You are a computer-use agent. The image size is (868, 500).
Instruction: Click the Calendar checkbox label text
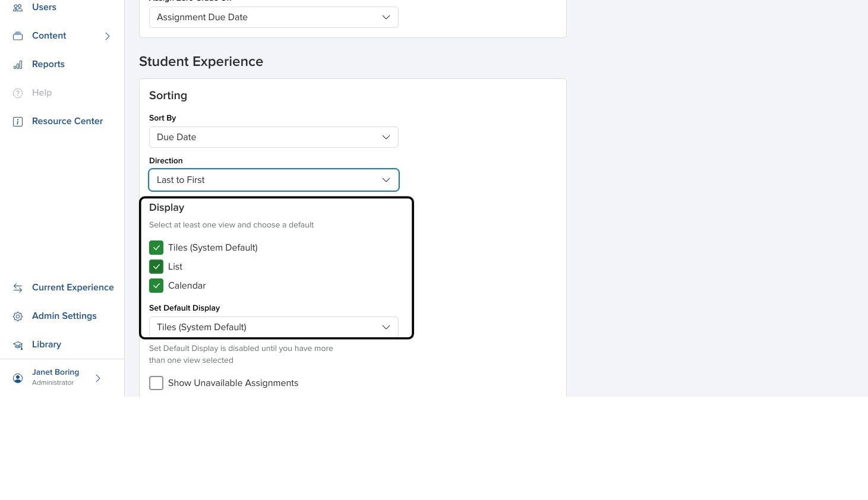click(x=187, y=286)
